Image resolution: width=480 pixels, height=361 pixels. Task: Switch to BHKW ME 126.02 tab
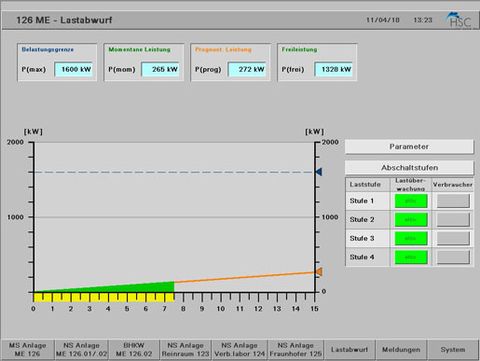[x=134, y=349]
